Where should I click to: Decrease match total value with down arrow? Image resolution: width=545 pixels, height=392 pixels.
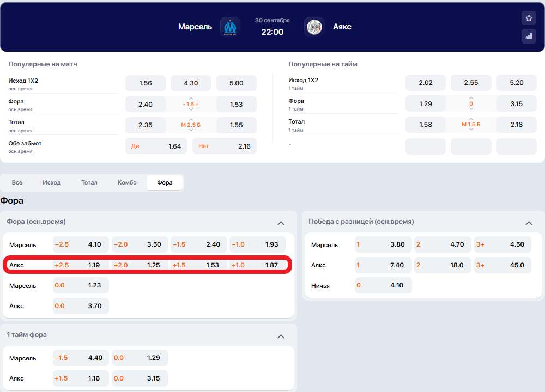tap(191, 131)
